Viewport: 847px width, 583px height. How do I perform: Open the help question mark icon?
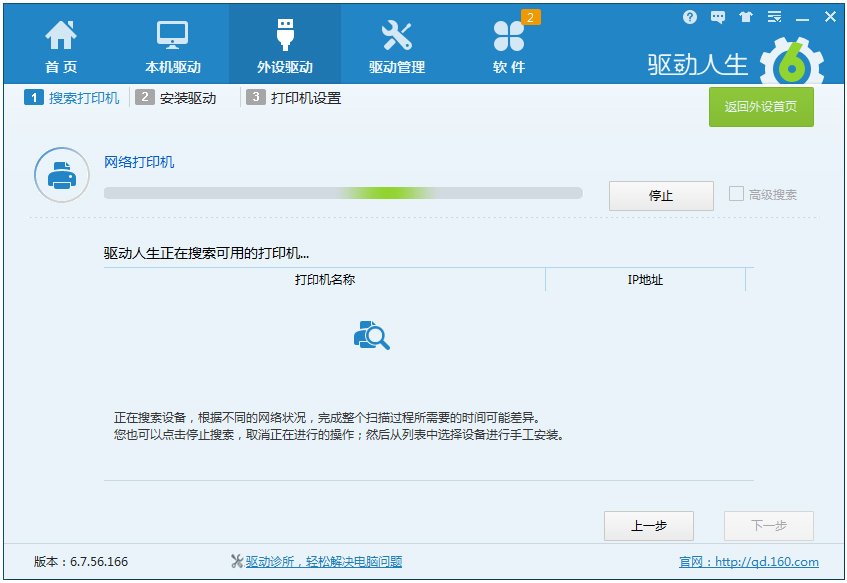click(690, 17)
